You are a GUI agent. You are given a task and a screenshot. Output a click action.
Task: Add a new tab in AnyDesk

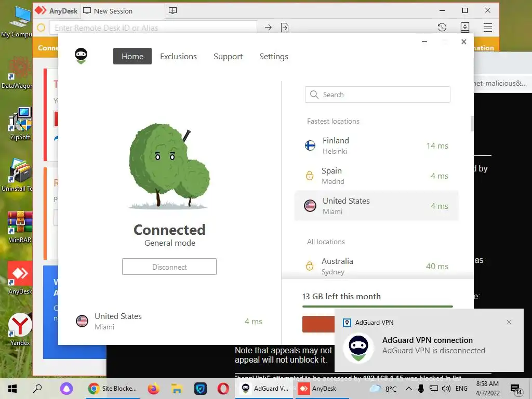coord(172,10)
